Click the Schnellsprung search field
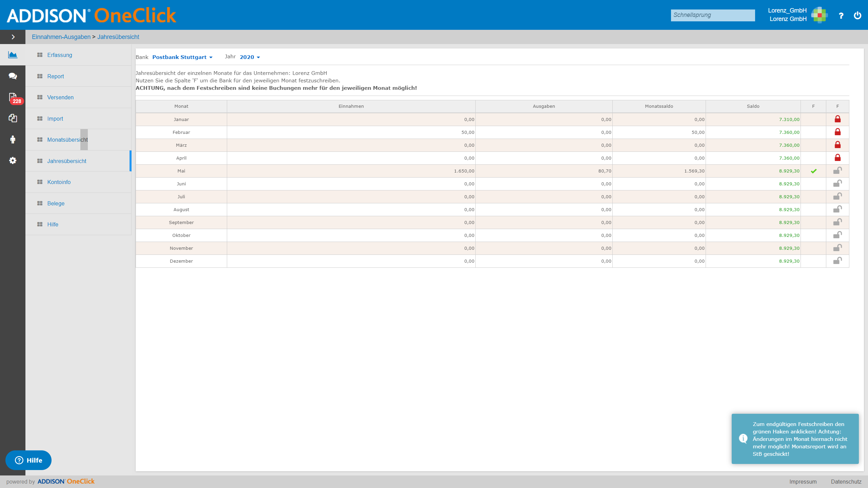 (713, 15)
